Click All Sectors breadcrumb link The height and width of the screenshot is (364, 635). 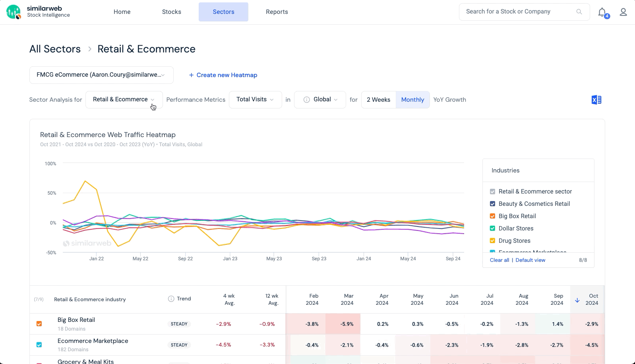(55, 49)
